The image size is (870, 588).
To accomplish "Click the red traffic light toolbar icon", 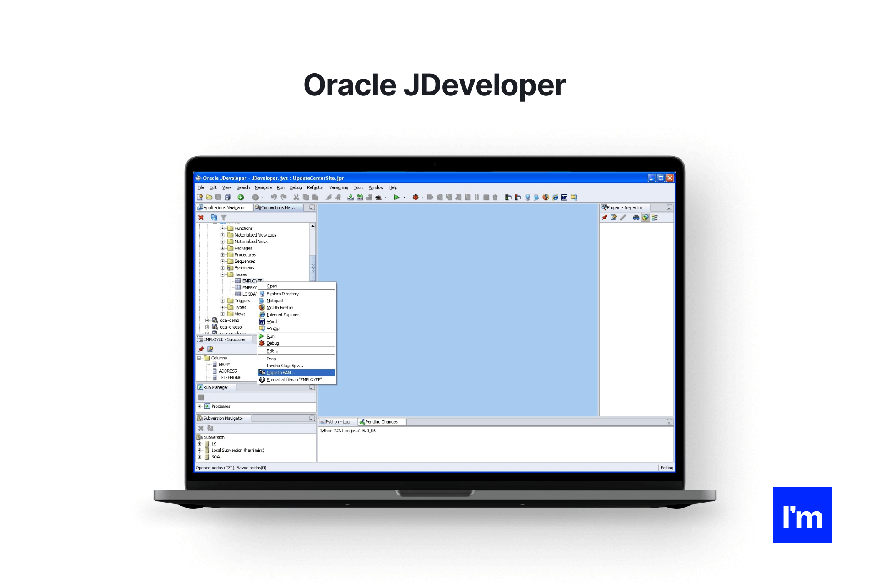I will [x=517, y=197].
